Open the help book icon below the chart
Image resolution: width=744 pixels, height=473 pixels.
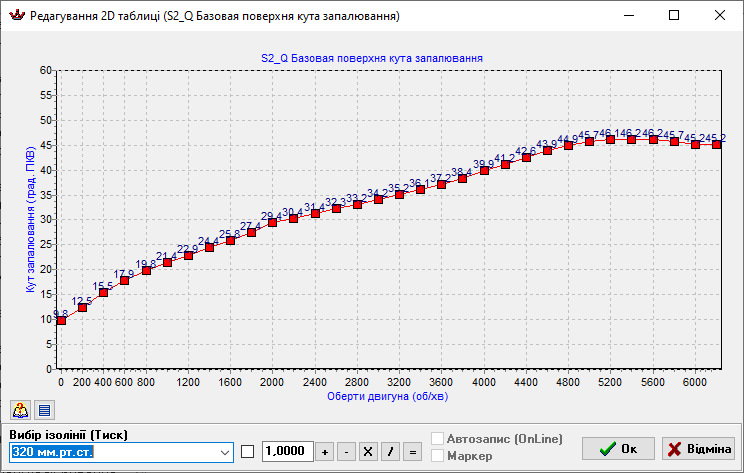coord(20,410)
